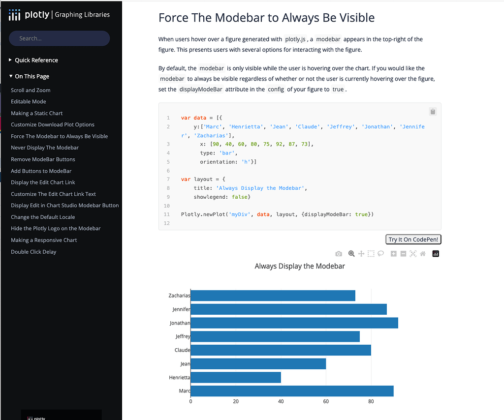Reset axes with the home icon
This screenshot has height=420, width=504.
pos(422,253)
